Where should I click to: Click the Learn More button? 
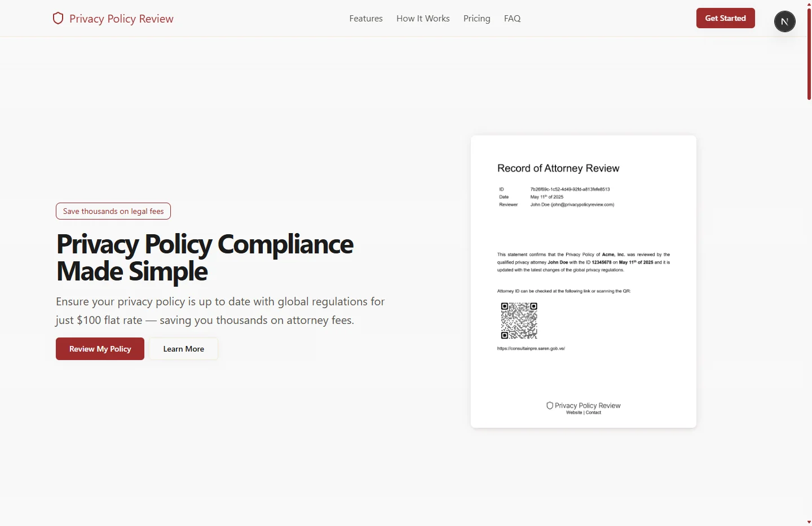click(183, 349)
